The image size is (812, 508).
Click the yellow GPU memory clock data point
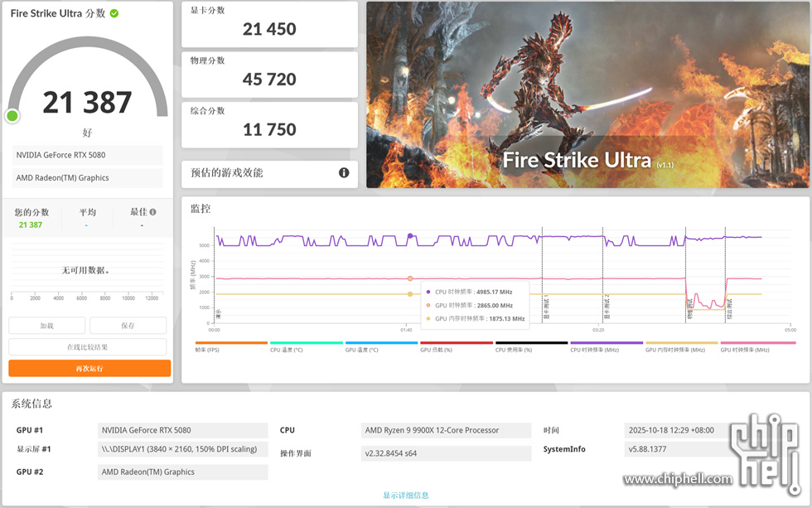[x=410, y=294]
